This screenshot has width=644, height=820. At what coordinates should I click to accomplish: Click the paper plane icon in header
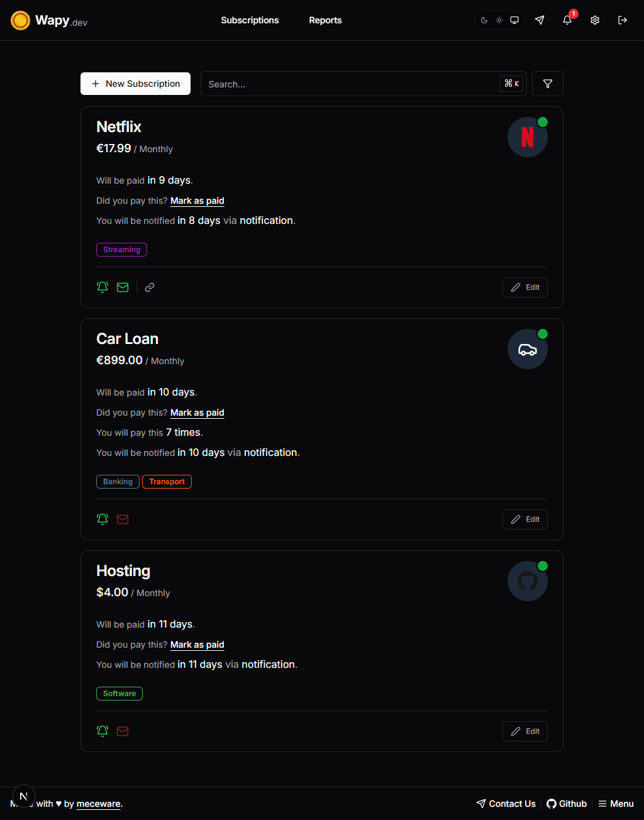(x=540, y=20)
